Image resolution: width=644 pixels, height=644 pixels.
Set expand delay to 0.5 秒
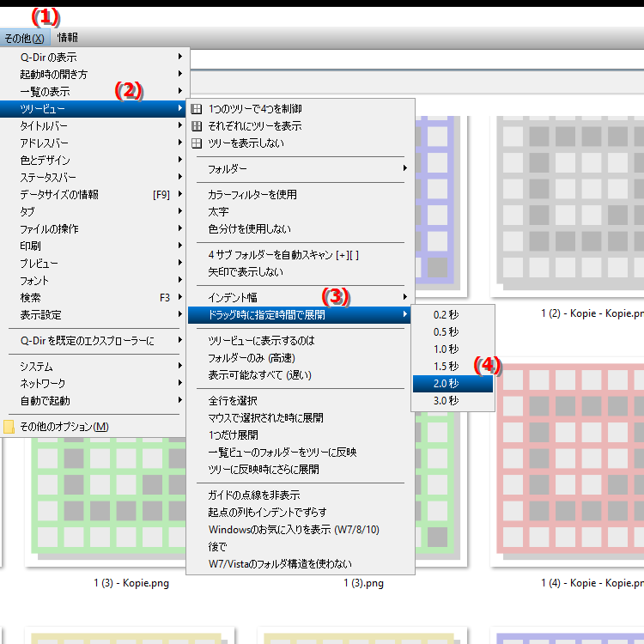tap(453, 332)
